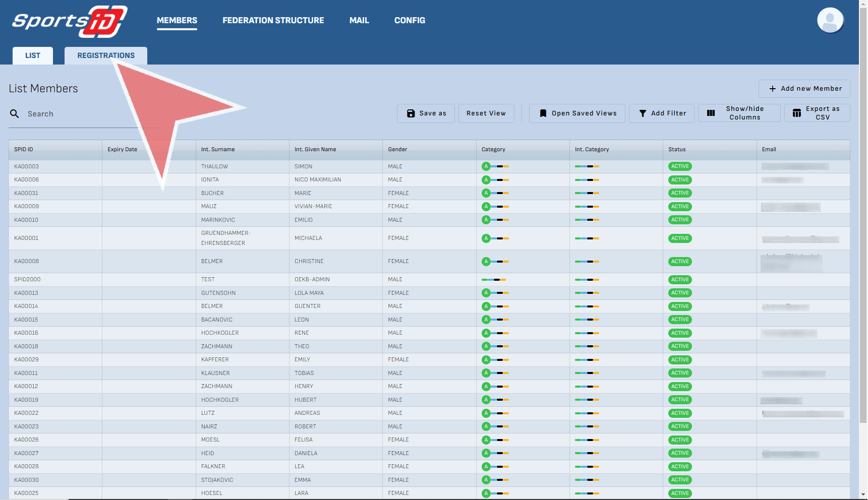The width and height of the screenshot is (868, 500).
Task: Click the Save as button
Action: [x=426, y=113]
